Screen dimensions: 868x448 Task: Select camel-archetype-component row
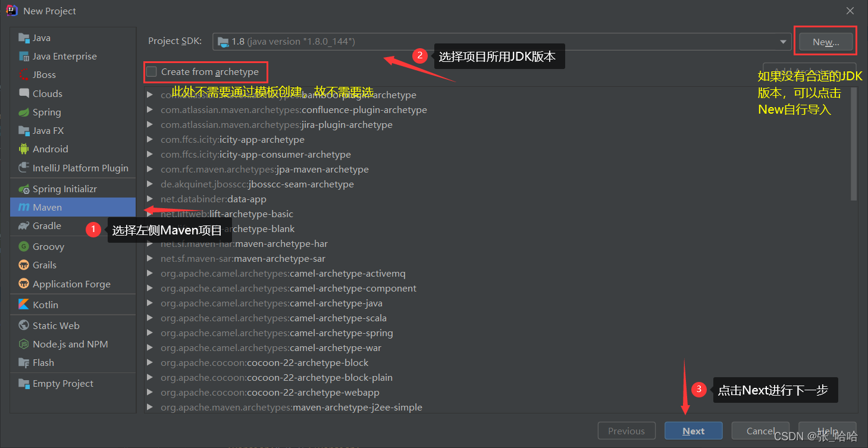pos(499,289)
